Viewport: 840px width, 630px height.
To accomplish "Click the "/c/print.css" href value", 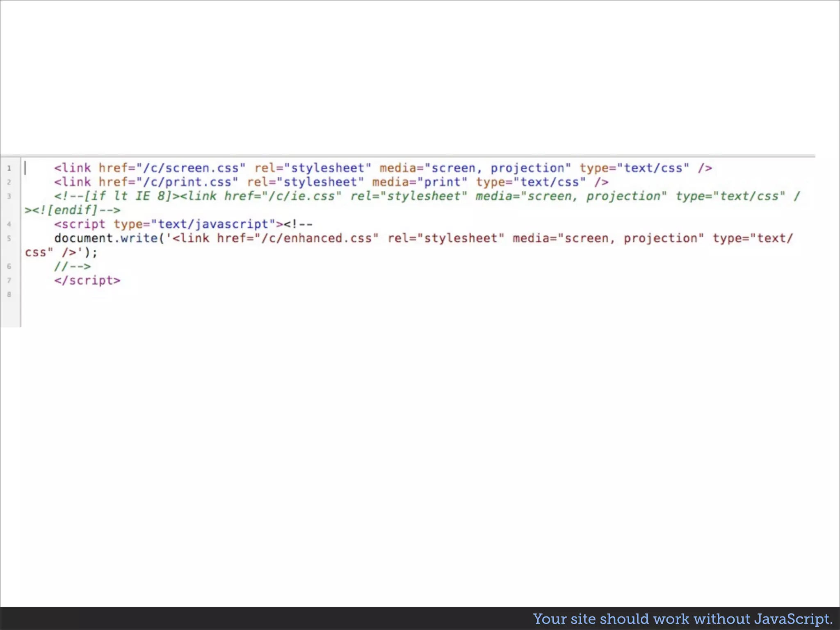I will click(x=187, y=182).
